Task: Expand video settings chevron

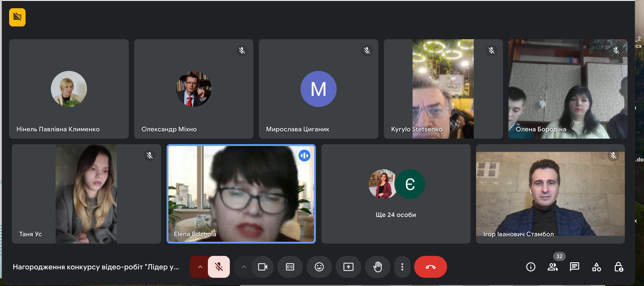Action: pyautogui.click(x=244, y=267)
